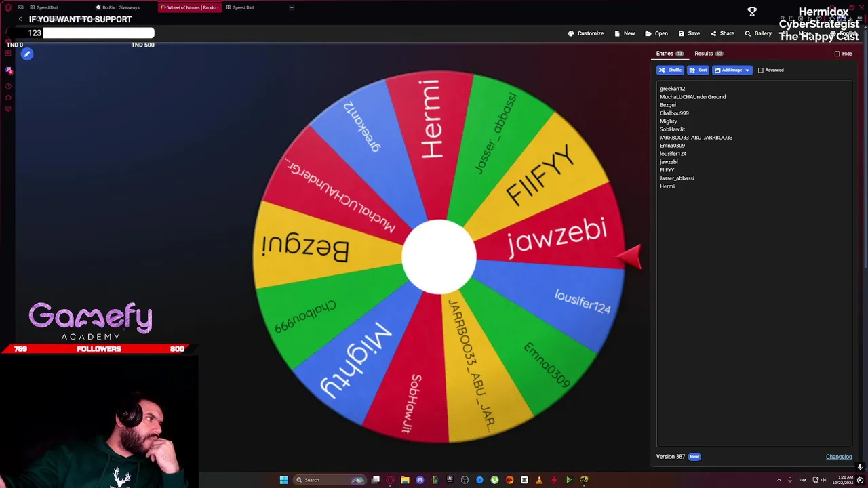
Task: Select the 'Emna0309' entry line
Action: point(672,146)
